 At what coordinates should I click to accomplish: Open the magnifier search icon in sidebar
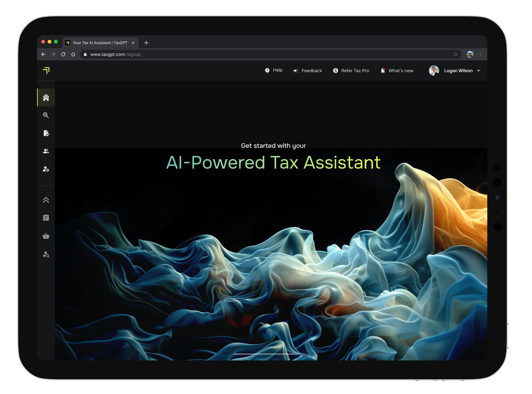[x=46, y=116]
